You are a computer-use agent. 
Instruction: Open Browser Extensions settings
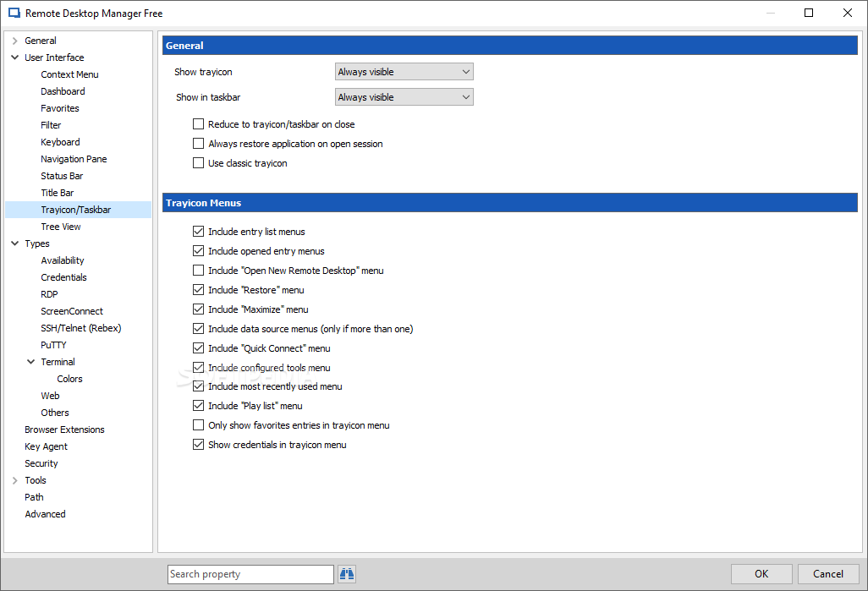click(x=65, y=430)
